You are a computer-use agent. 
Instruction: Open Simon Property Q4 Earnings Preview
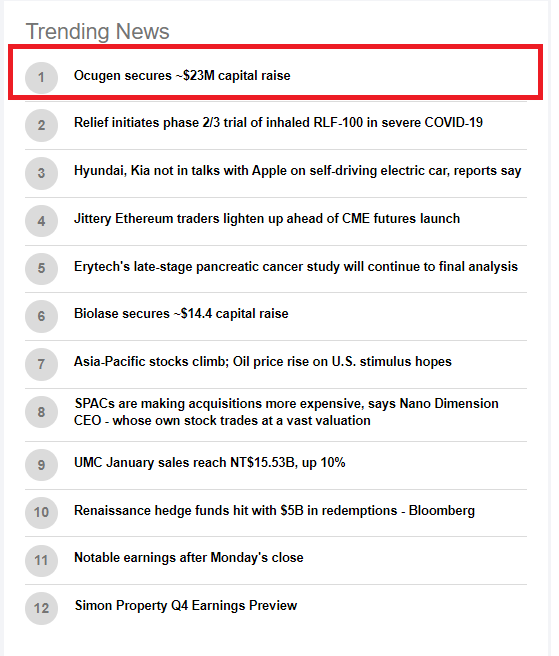(186, 606)
